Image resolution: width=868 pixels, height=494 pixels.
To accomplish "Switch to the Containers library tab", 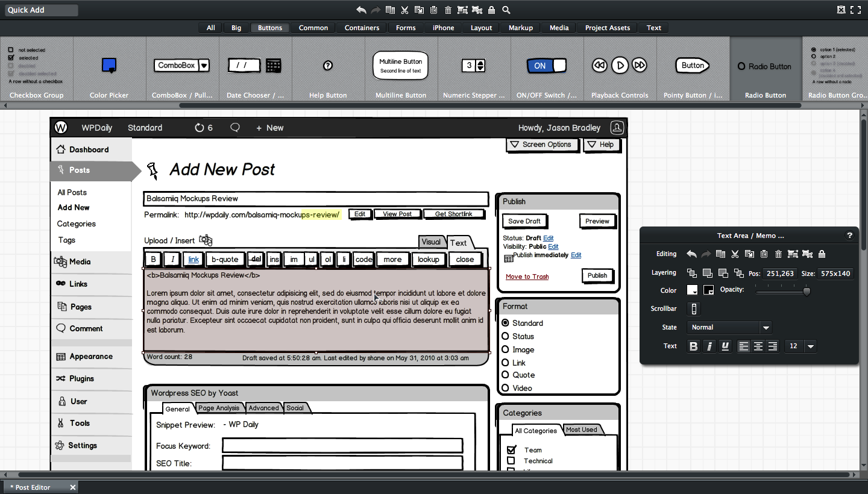I will 362,28.
